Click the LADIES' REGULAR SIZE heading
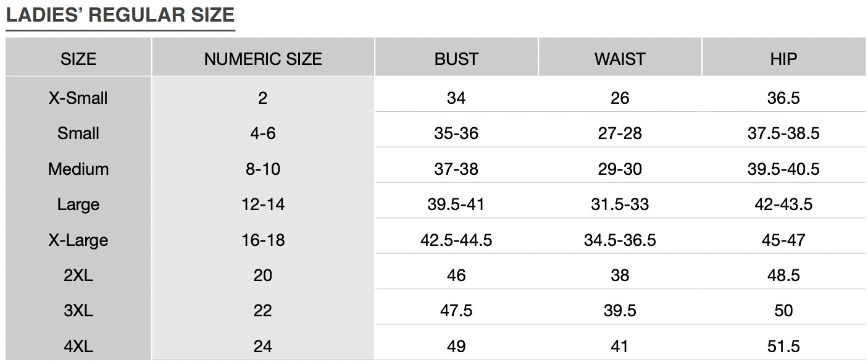868x362 pixels. (x=120, y=15)
